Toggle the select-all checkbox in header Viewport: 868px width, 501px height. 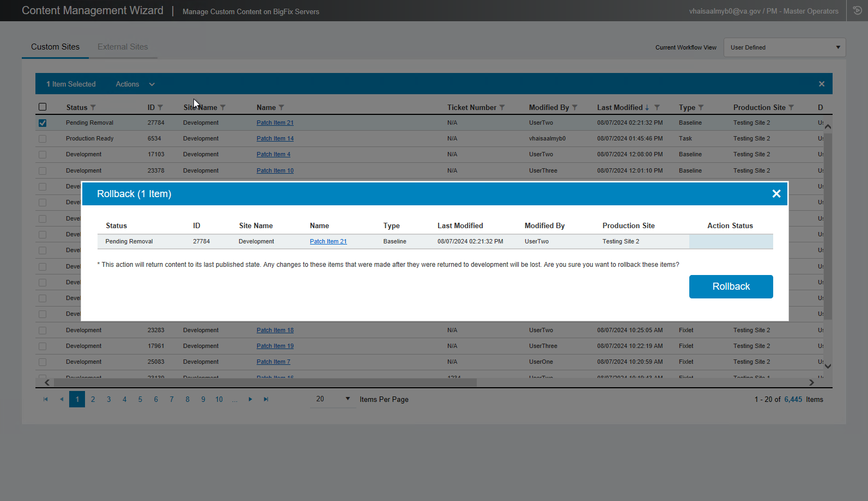coord(43,107)
